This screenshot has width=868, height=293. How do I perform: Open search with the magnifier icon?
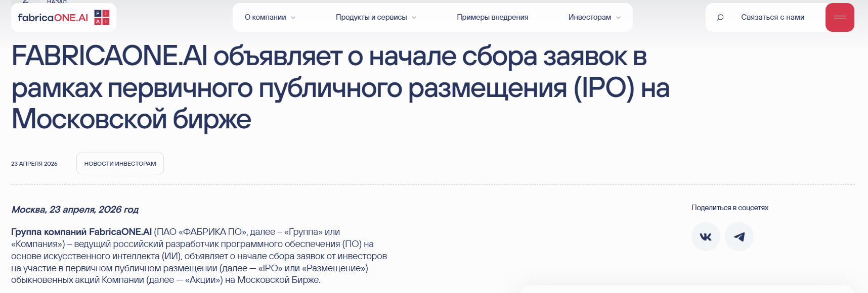click(x=720, y=18)
